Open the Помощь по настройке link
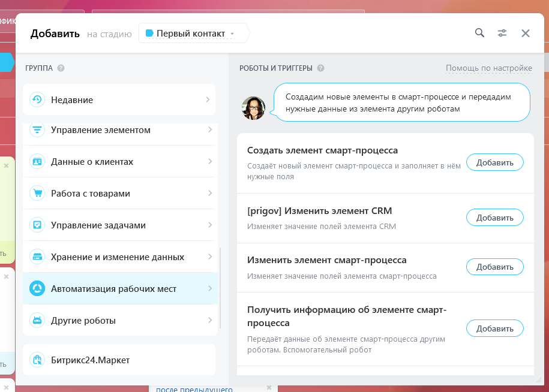The height and width of the screenshot is (392, 549). (488, 68)
